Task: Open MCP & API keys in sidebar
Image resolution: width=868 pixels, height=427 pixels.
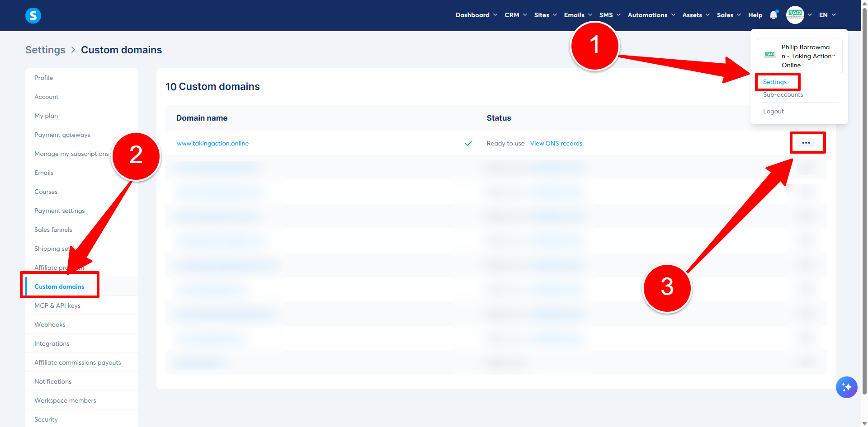Action: click(x=82, y=305)
